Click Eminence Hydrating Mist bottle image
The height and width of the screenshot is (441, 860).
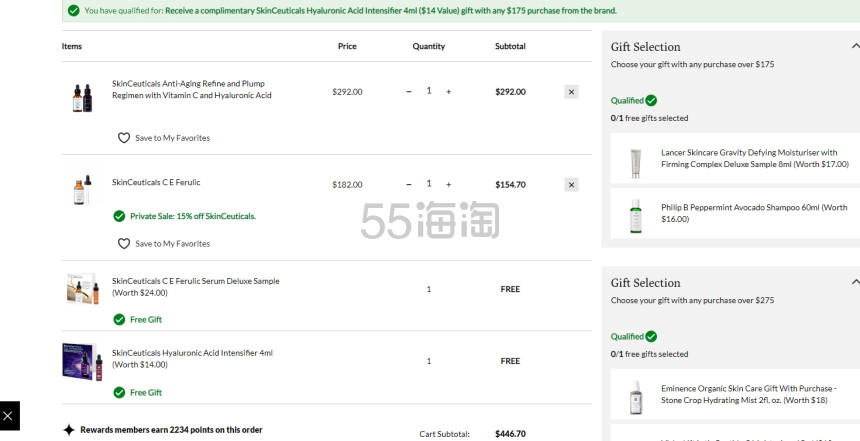[636, 397]
